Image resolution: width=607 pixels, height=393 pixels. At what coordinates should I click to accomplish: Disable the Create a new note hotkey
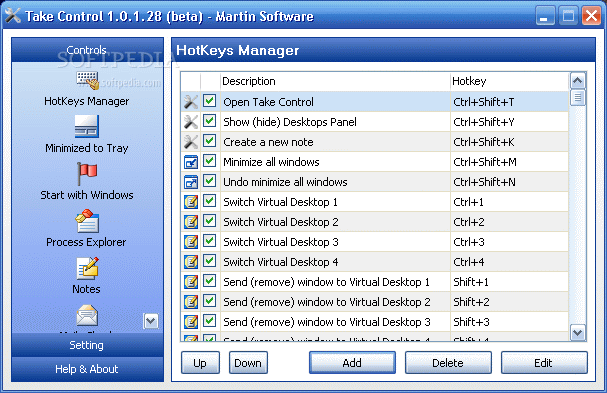pyautogui.click(x=209, y=141)
